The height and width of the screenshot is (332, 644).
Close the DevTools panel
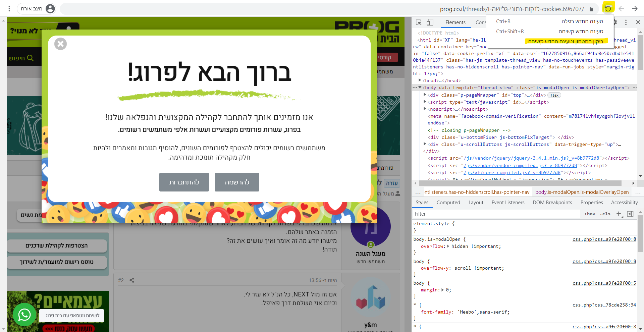[638, 22]
